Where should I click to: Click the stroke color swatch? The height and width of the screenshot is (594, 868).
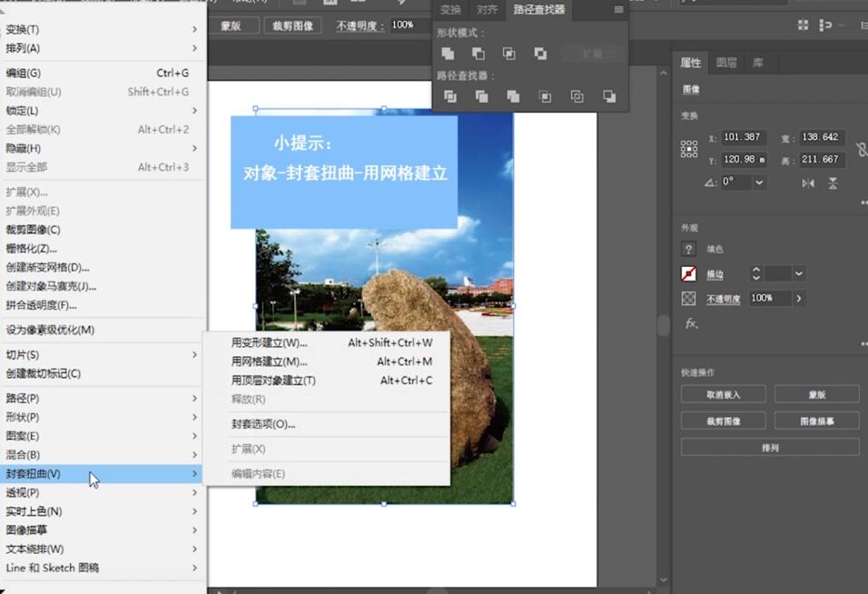click(689, 273)
